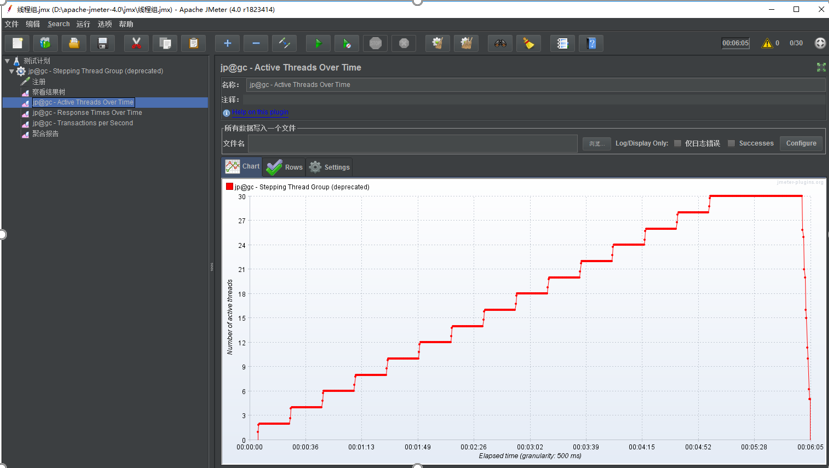
Task: Click the 文件名 filename input field
Action: pos(413,143)
